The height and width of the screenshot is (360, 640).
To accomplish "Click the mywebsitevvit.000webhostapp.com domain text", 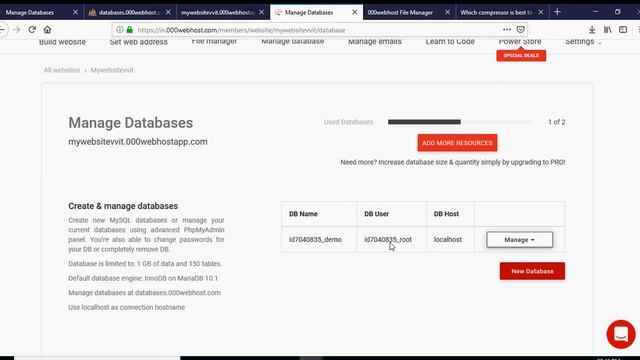I will coord(138,142).
